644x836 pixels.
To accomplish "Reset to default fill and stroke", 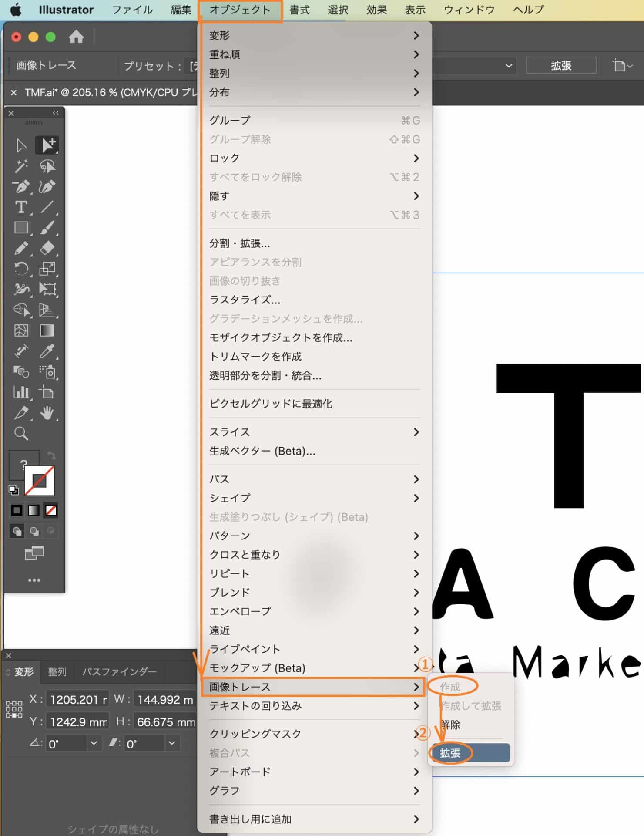I will (x=14, y=490).
